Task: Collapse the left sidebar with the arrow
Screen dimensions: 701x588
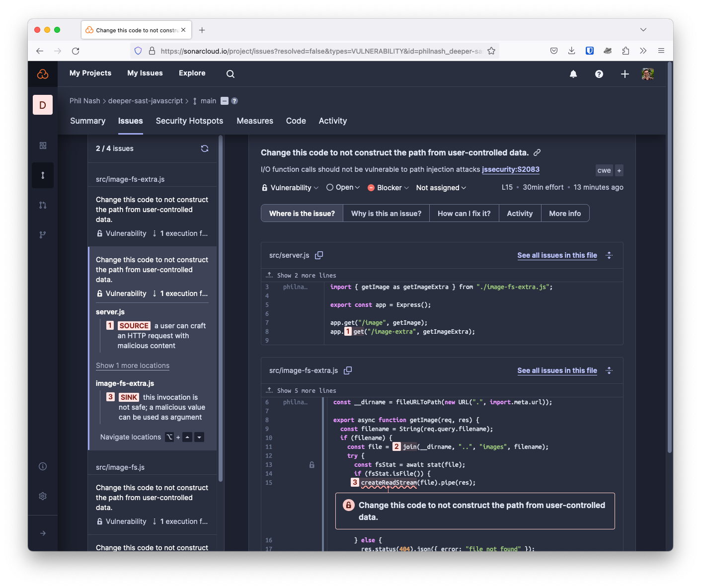Action: click(43, 533)
